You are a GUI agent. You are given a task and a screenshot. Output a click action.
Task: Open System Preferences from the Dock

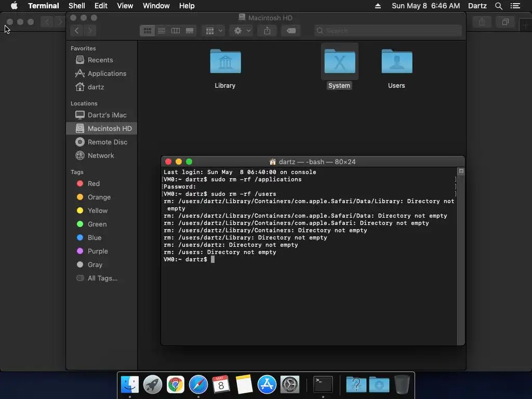coord(290,385)
